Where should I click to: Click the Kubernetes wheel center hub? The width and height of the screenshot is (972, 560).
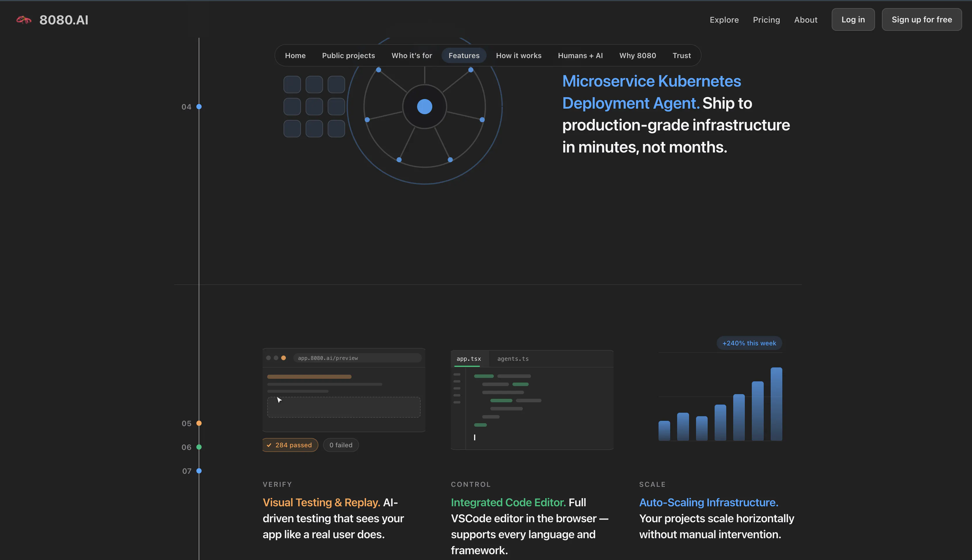pos(424,107)
